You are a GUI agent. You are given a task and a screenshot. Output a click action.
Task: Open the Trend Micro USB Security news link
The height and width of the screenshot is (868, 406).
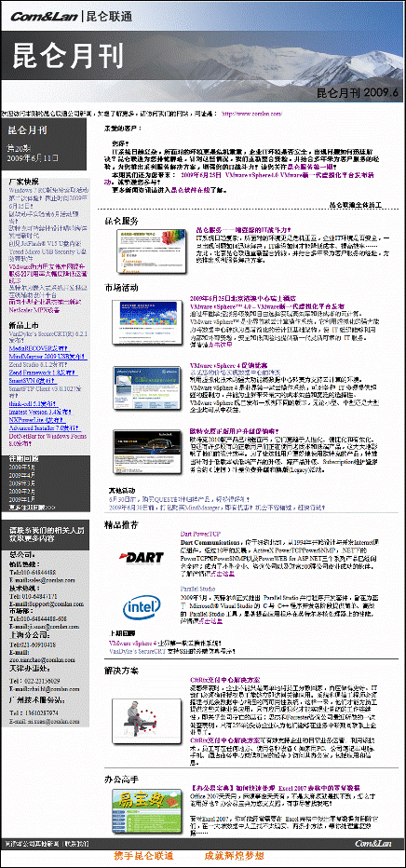pos(47,253)
